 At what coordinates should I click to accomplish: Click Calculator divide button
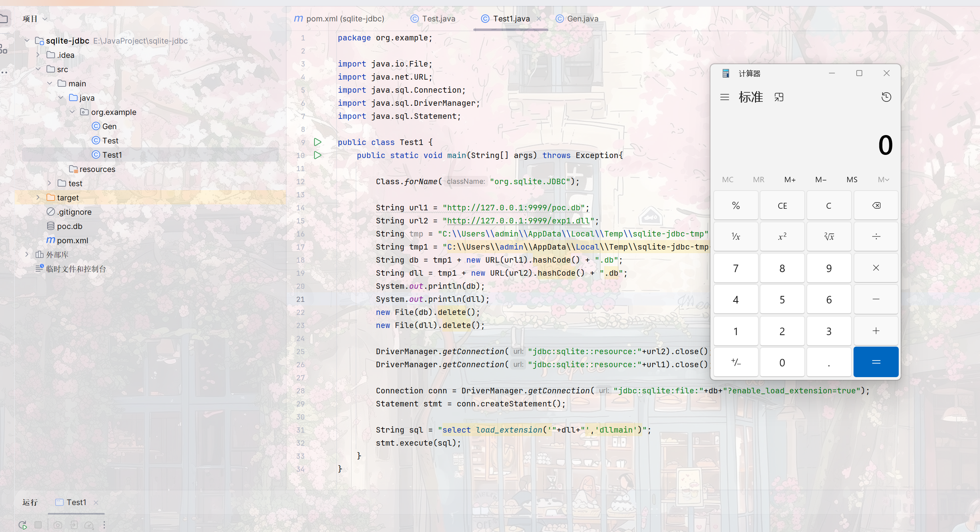coord(876,236)
